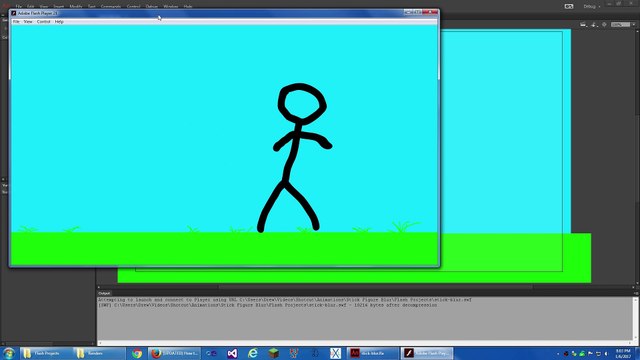
Task: Click the volume icon in system tray
Action: click(x=606, y=353)
